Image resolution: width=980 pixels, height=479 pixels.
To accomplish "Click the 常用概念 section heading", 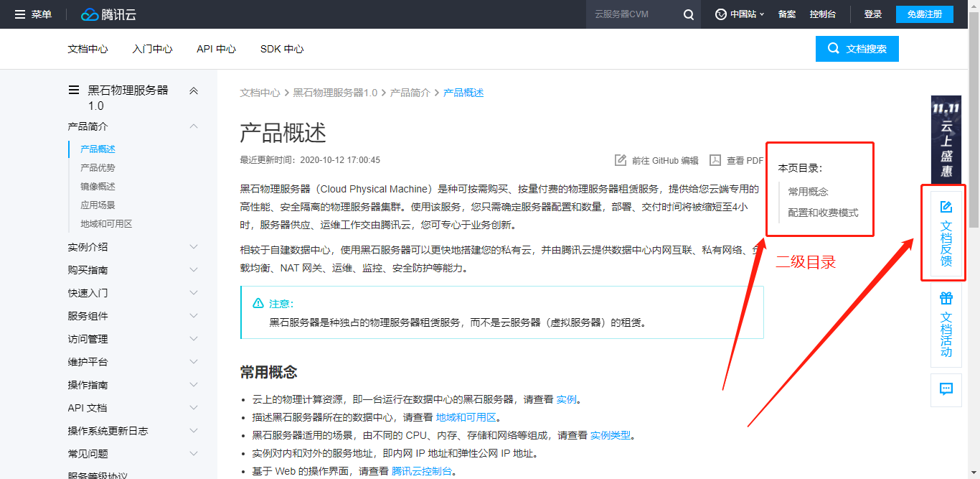I will point(268,372).
